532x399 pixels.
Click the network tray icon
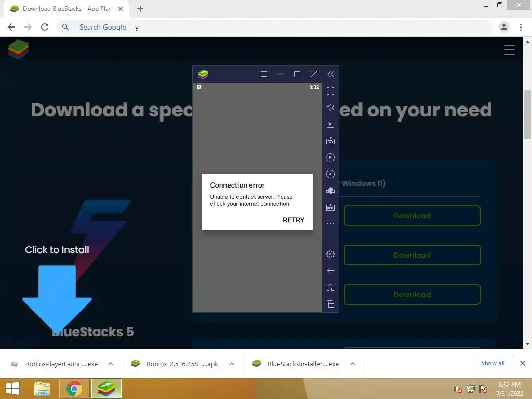pyautogui.click(x=471, y=389)
